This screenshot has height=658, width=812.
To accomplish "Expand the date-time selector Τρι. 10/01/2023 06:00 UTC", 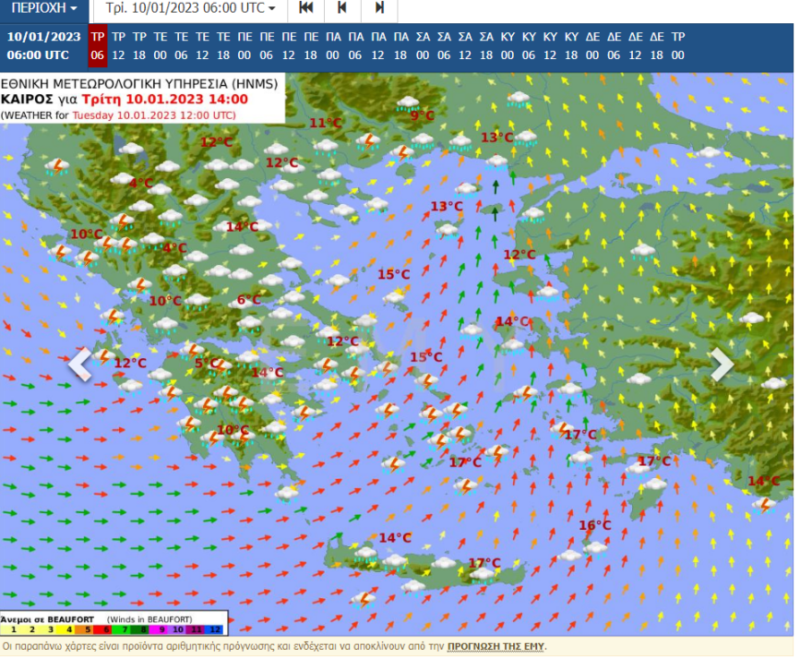I will [190, 8].
